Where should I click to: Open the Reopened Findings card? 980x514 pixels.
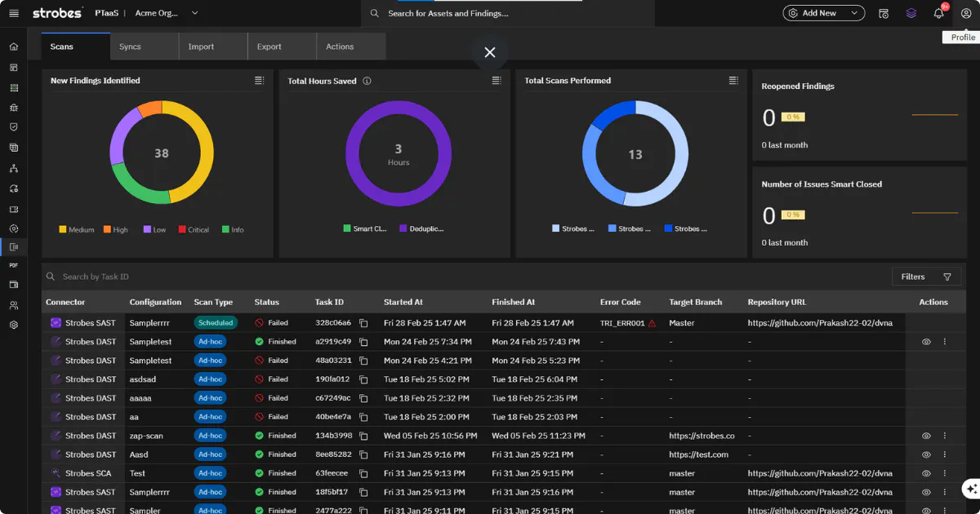point(858,117)
